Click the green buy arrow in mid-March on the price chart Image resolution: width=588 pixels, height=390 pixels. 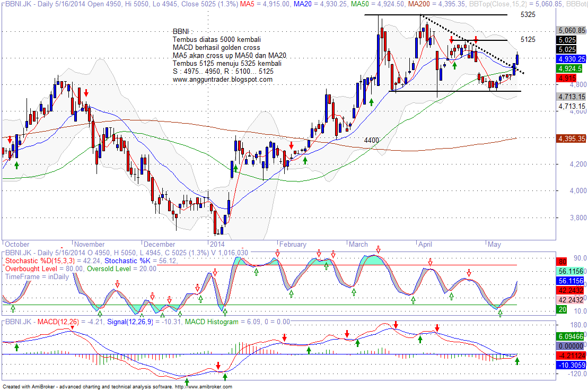(371, 102)
